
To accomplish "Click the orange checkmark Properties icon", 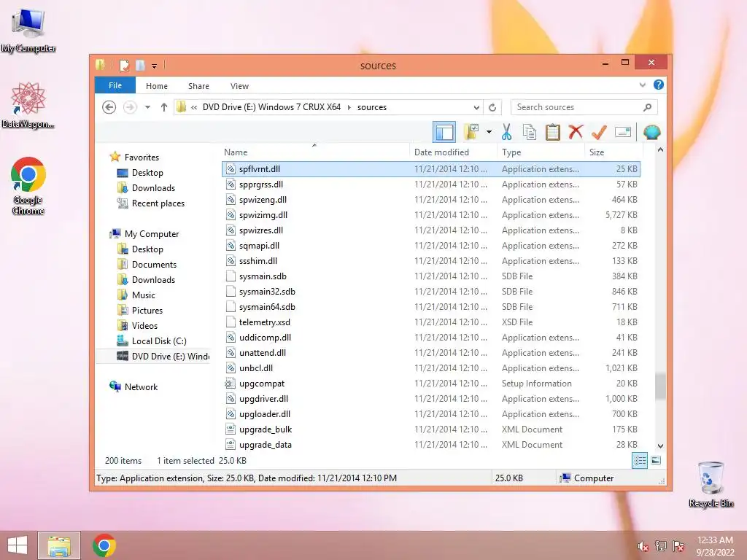I will point(599,132).
